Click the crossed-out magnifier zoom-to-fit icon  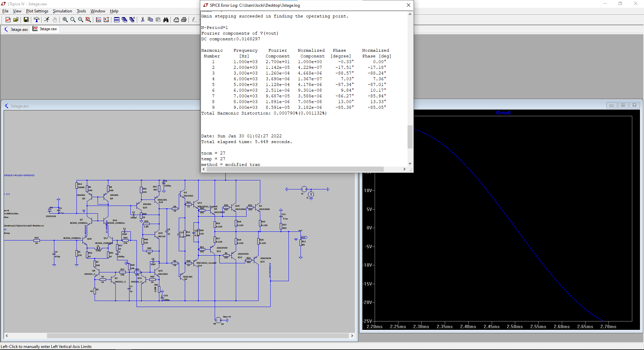point(88,20)
